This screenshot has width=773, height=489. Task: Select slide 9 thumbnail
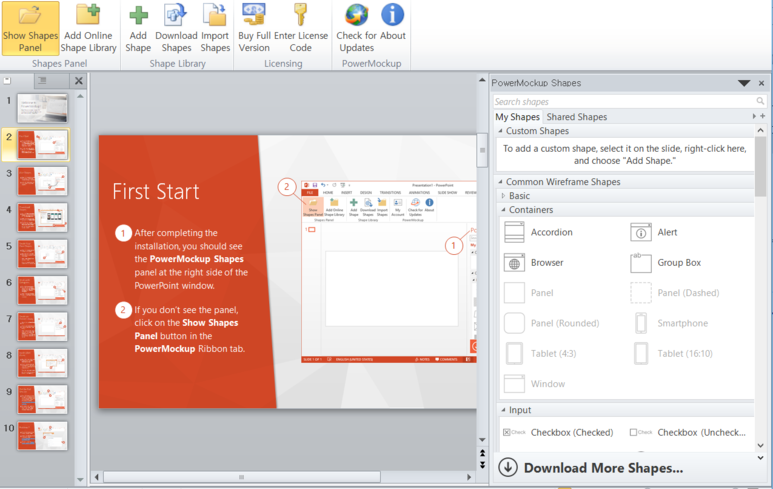42,399
